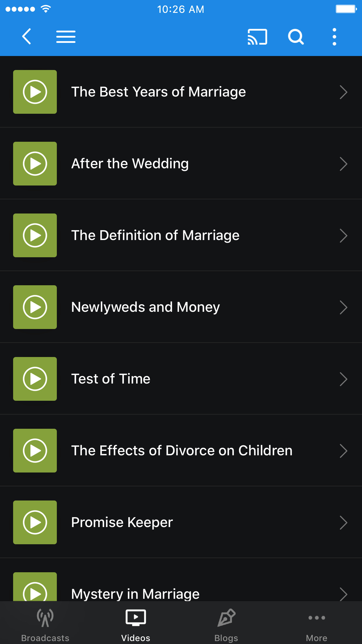Open the vertical dots overflow menu
The height and width of the screenshot is (644, 362).
[334, 37]
